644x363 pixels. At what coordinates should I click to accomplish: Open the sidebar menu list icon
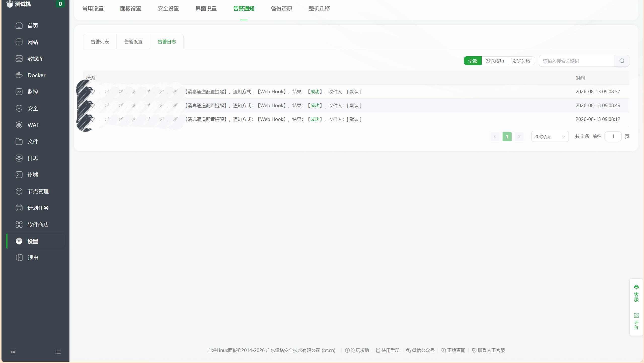[58, 352]
